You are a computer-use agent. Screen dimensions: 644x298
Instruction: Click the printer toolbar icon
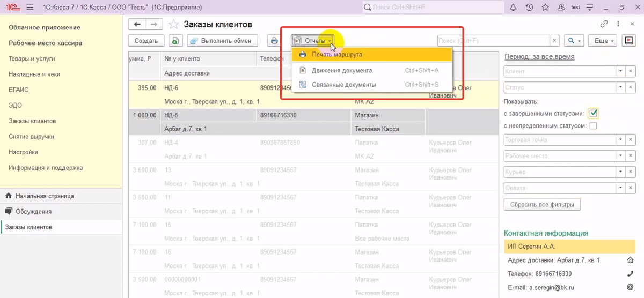pyautogui.click(x=274, y=41)
